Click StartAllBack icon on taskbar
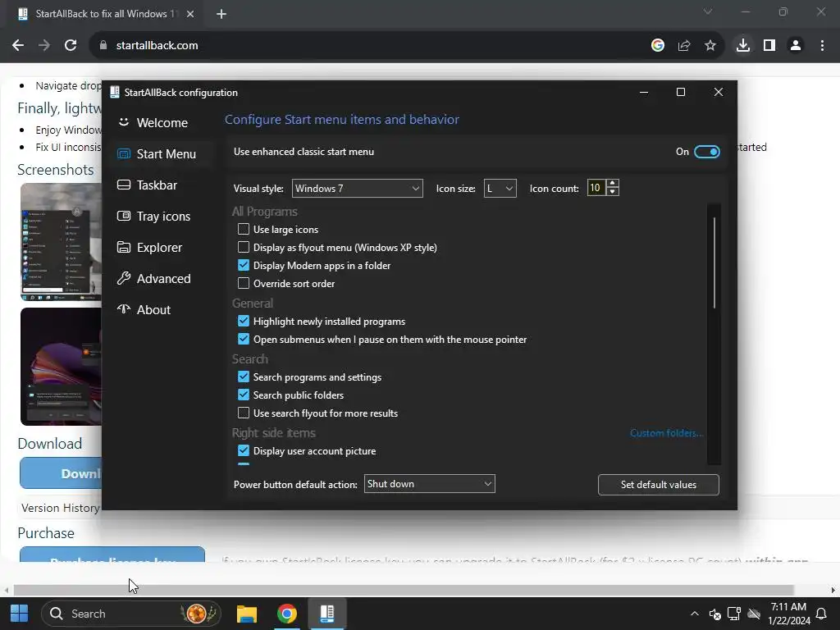 click(326, 614)
